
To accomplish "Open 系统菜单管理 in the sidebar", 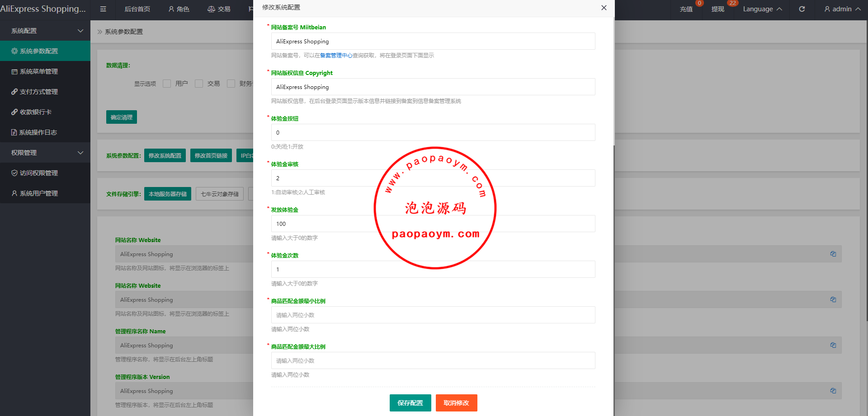I will (x=39, y=71).
